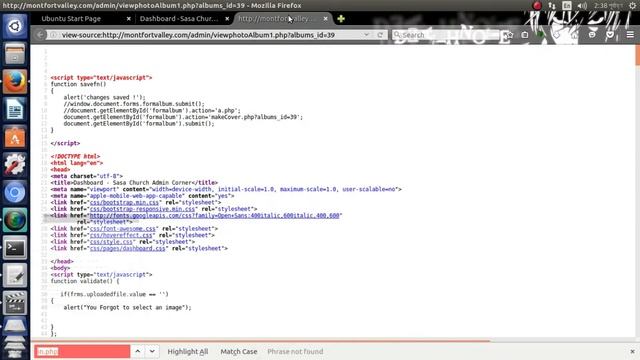Viewport: 640px width, 360px height.
Task: Toggle Highlight All in find bar
Action: [188, 351]
